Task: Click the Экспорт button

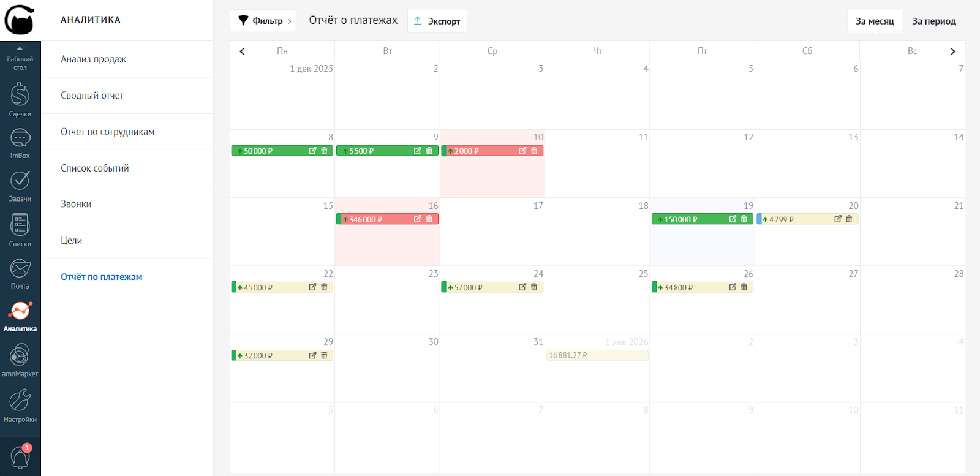Action: pos(437,21)
